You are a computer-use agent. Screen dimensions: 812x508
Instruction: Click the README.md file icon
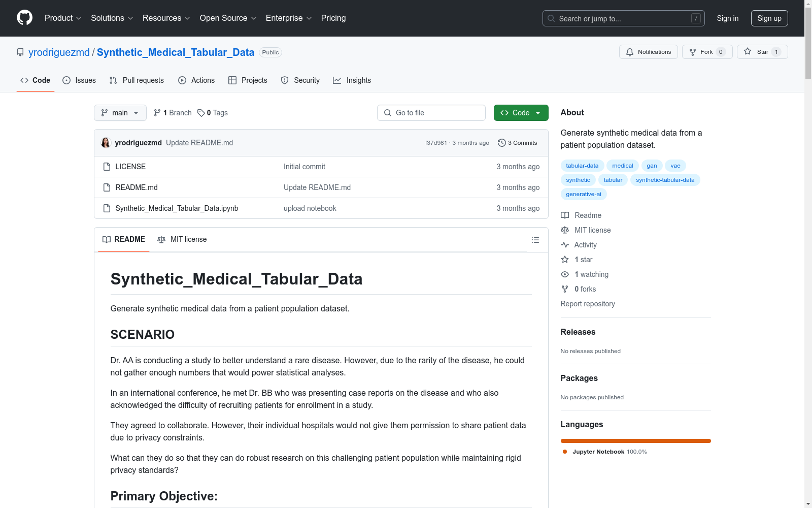[107, 187]
